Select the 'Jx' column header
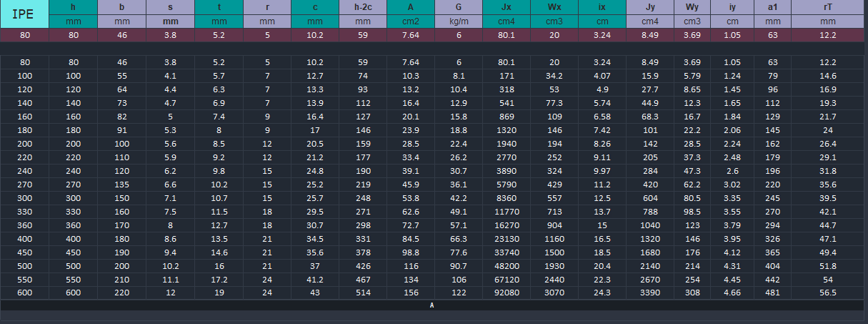Screen dimensions: 868x324 [x=507, y=7]
